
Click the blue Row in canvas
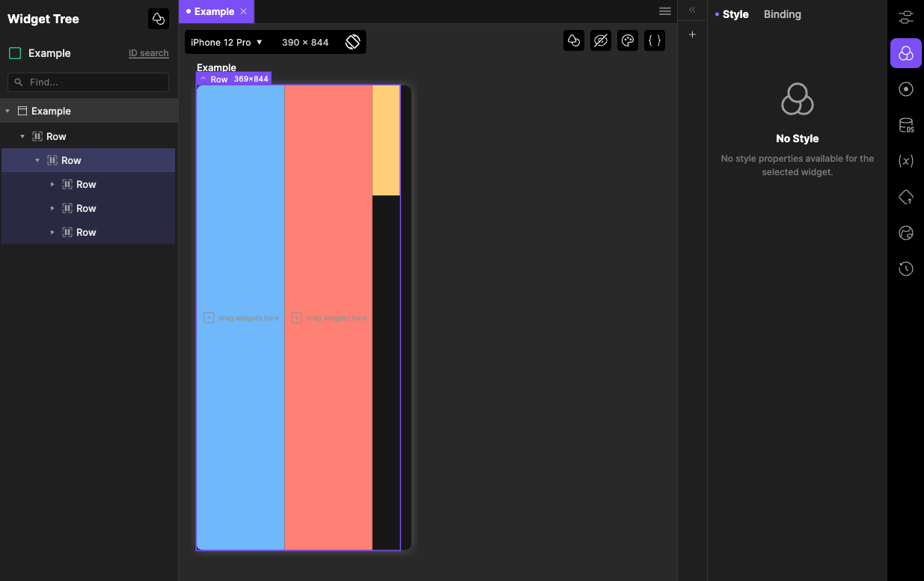click(x=241, y=317)
